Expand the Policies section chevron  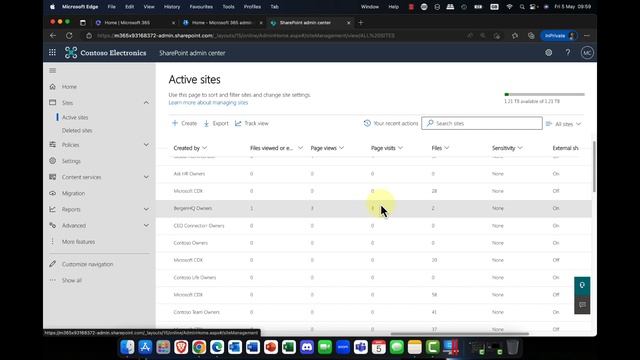coord(146,144)
